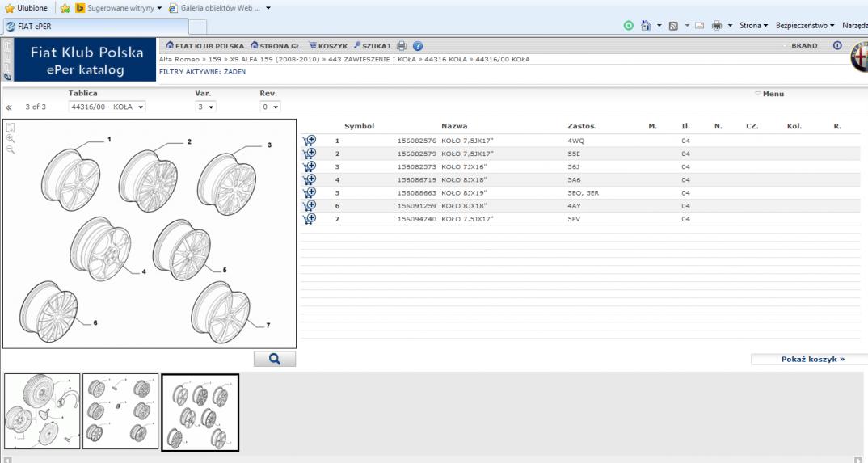Click the add to favorites bar icon
Screen dimensions: 868x463
tap(65, 8)
